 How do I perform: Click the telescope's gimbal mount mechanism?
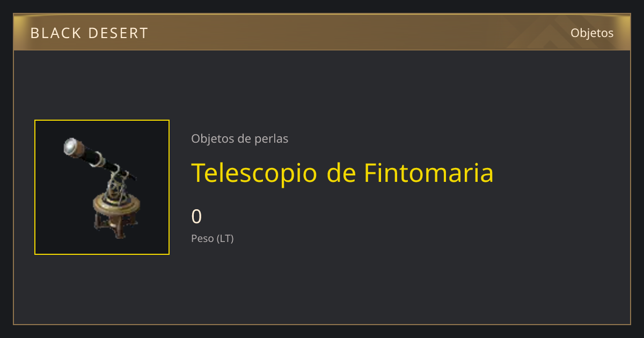(119, 184)
